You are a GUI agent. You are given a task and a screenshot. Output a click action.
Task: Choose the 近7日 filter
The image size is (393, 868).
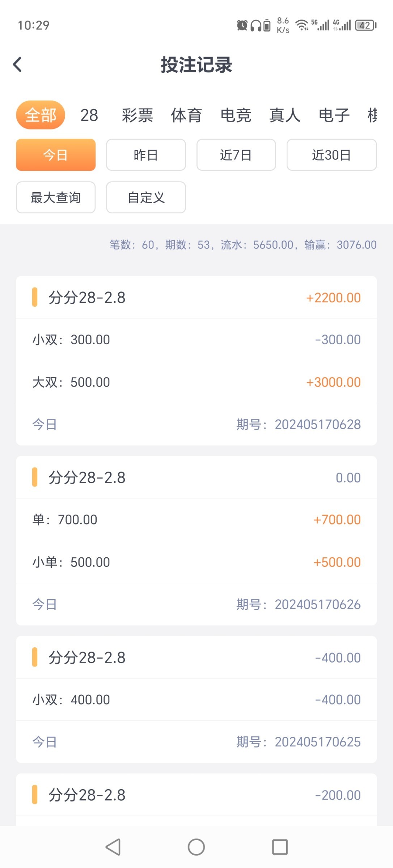pos(236,155)
